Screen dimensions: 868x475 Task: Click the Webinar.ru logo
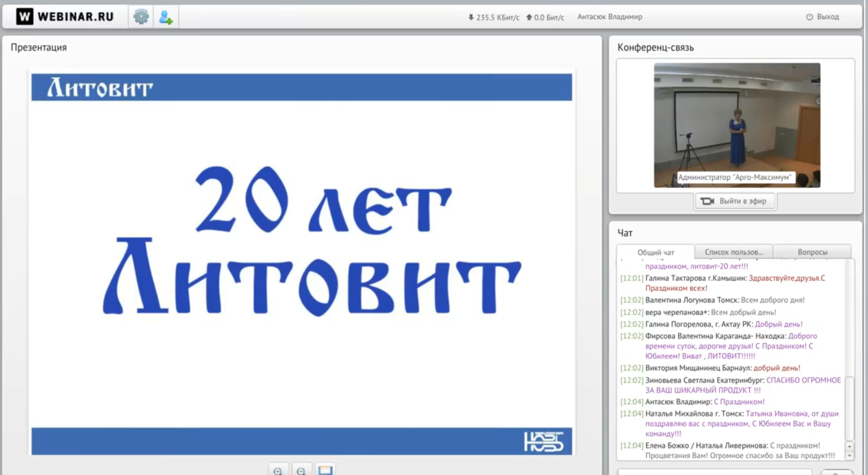[x=65, y=17]
